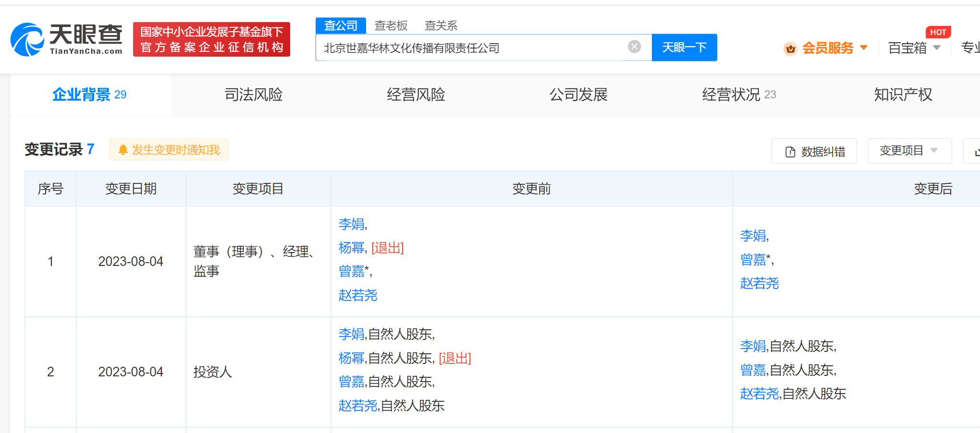
Task: Click the 变更前 column header
Action: click(x=531, y=189)
